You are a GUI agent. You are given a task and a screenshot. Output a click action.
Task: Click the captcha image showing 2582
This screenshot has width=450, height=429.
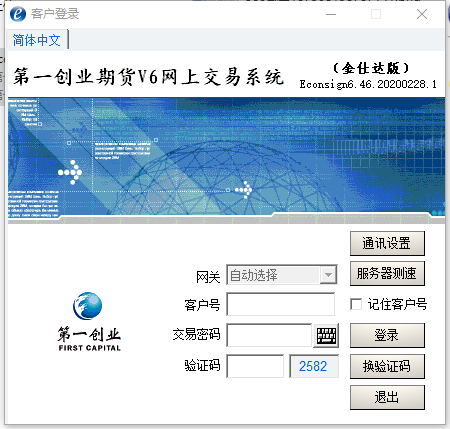tap(314, 366)
